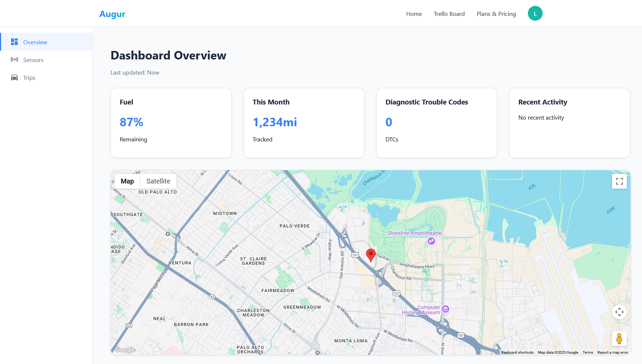Click the Recent Activity card
The image size is (642, 364).
point(570,123)
